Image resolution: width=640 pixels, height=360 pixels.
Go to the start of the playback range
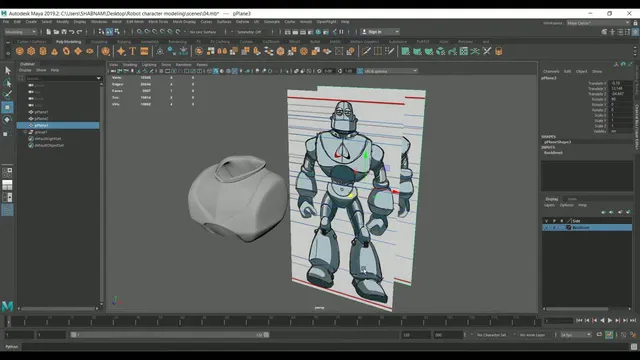(x=579, y=321)
